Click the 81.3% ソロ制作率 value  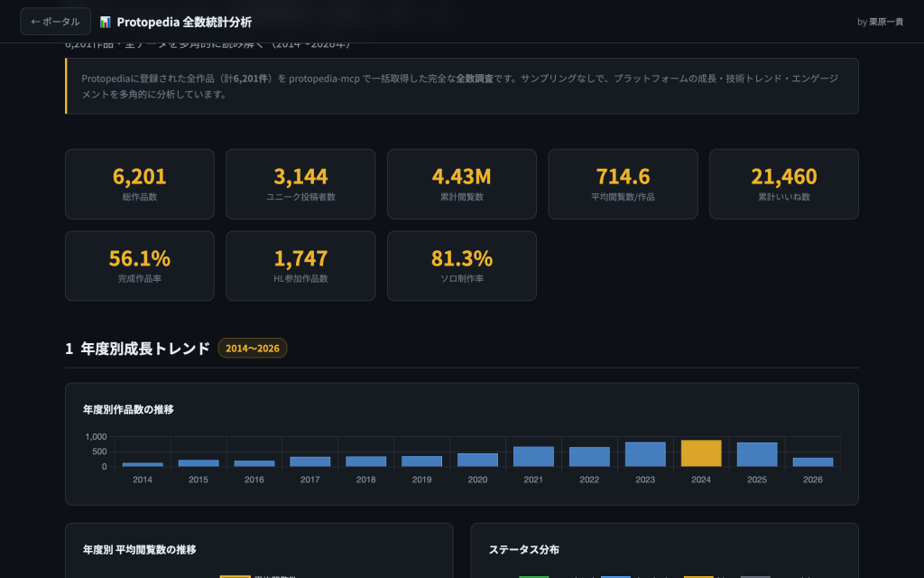pyautogui.click(x=461, y=258)
